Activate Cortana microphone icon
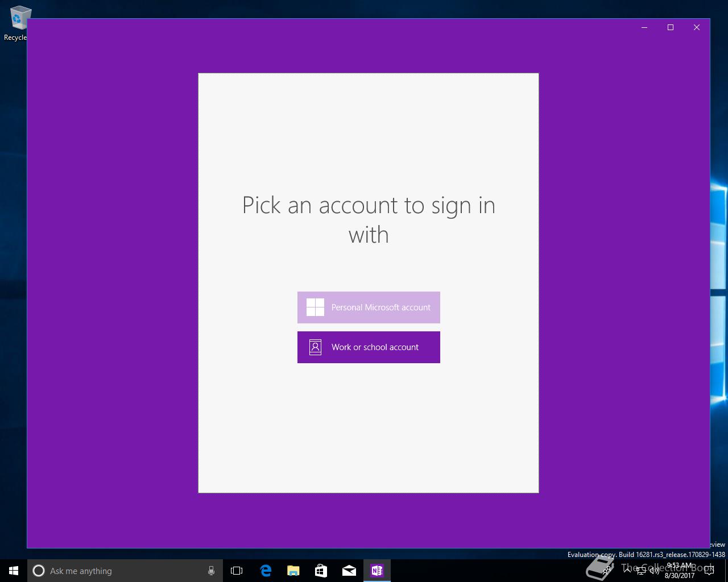Viewport: 728px width, 582px height. coord(211,571)
